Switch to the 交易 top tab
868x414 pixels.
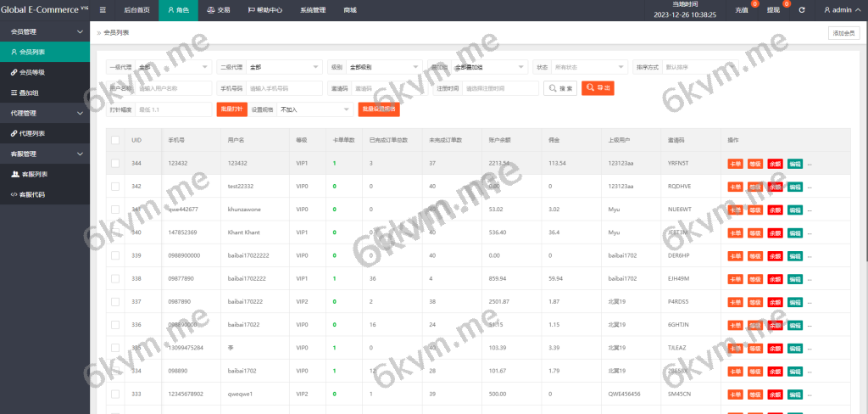(x=219, y=10)
